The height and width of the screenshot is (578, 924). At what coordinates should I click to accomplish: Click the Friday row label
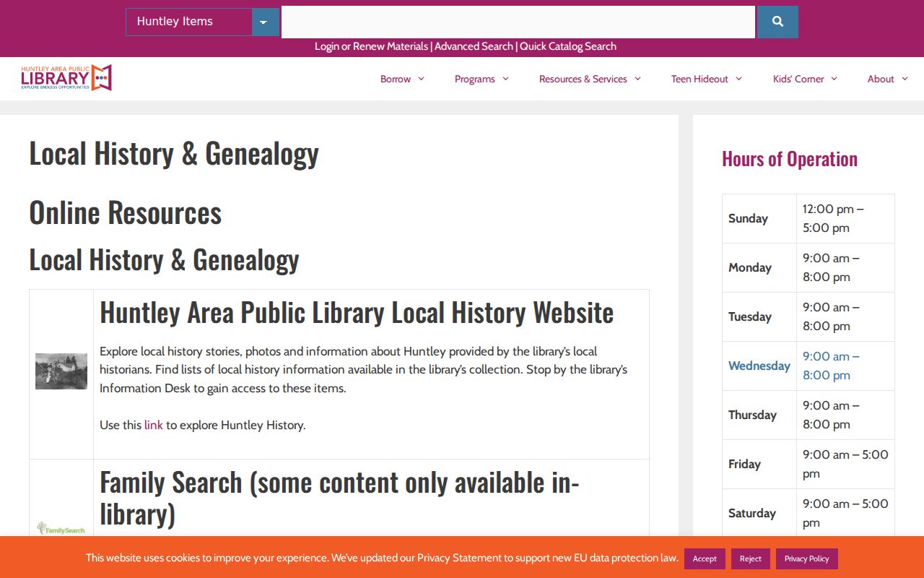(x=744, y=464)
